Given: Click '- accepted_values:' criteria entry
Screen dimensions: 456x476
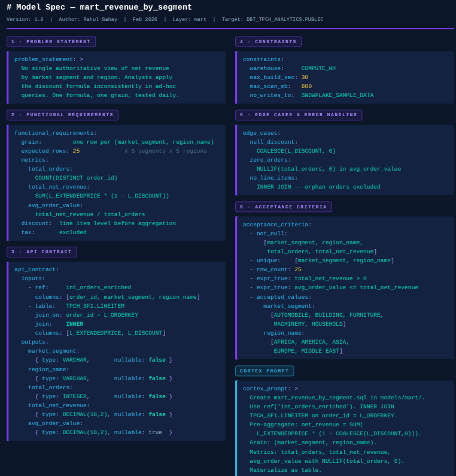Looking at the screenshot, I should pyautogui.click(x=281, y=297).
